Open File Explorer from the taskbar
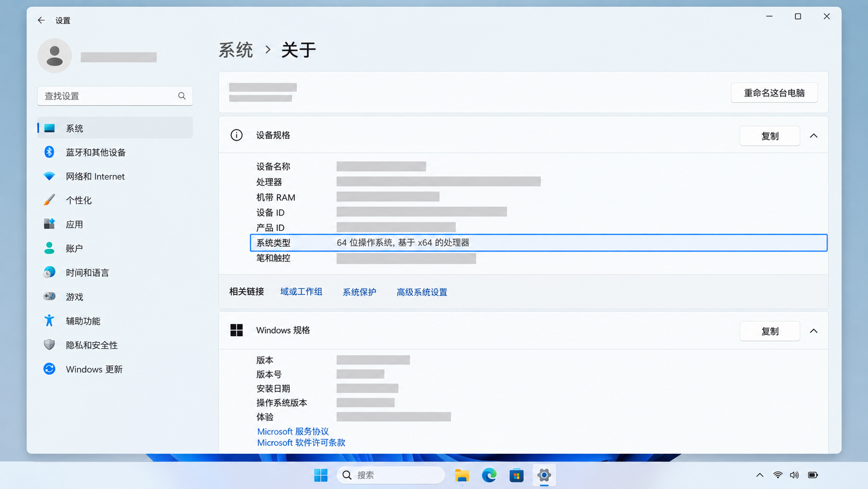The image size is (868, 489). (462, 475)
